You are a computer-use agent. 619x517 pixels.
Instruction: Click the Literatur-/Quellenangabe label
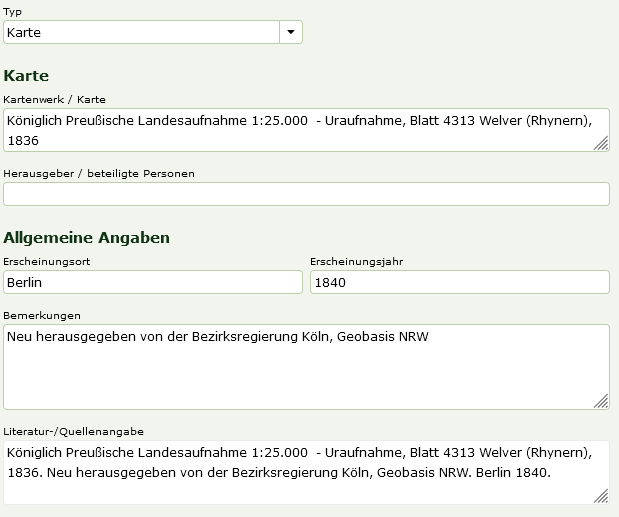[x=73, y=431]
